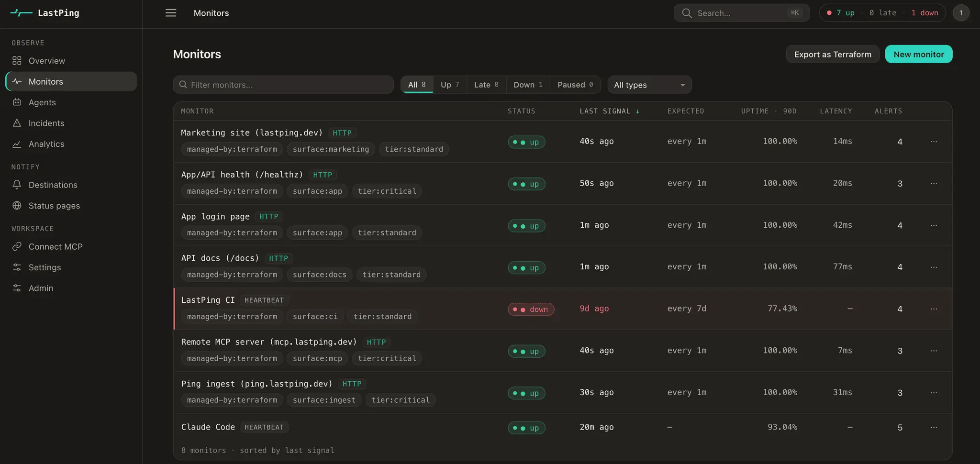
Task: Click the Latency column header
Action: click(836, 111)
